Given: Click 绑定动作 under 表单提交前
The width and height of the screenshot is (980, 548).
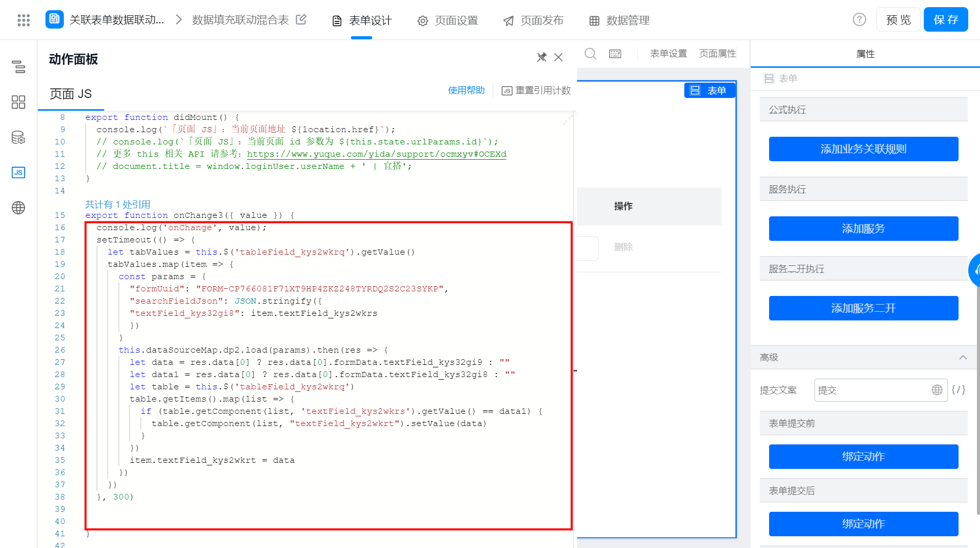Looking at the screenshot, I should point(864,457).
